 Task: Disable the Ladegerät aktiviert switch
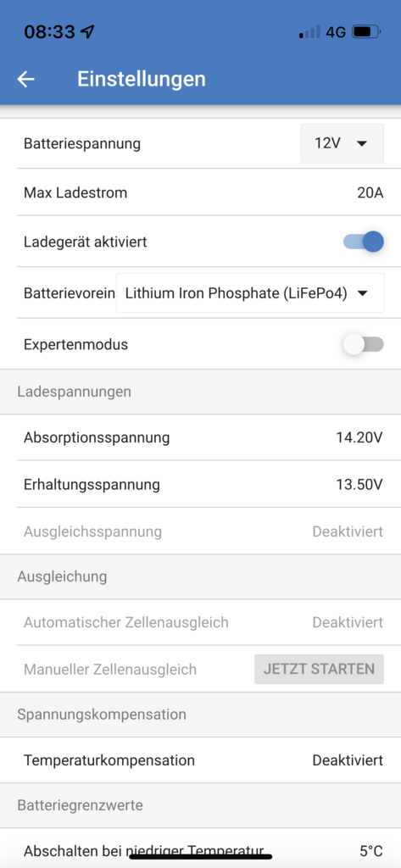pyautogui.click(x=364, y=242)
